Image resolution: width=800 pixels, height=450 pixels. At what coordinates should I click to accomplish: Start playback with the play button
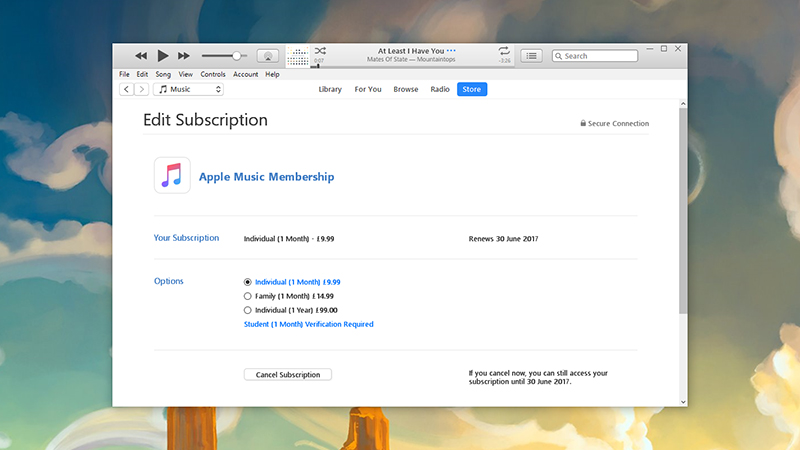(163, 56)
